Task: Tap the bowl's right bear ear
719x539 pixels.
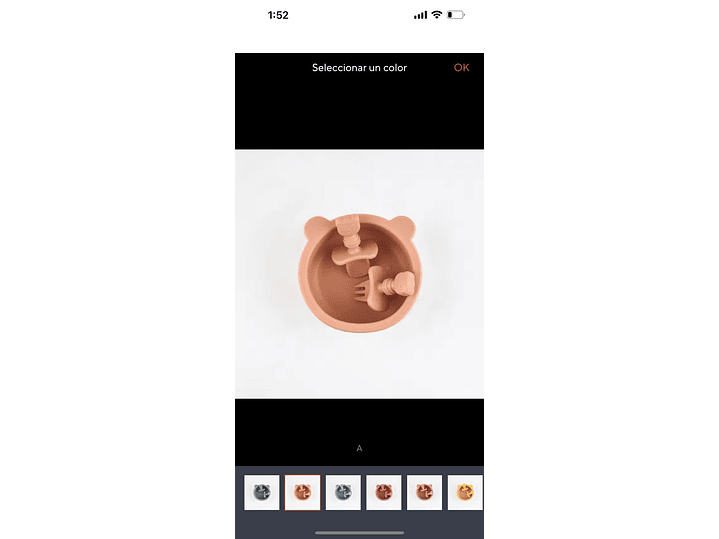Action: pyautogui.click(x=404, y=227)
